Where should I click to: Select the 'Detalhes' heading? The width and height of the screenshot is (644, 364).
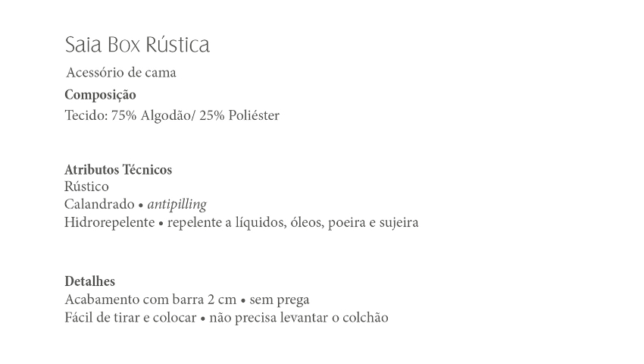point(89,281)
